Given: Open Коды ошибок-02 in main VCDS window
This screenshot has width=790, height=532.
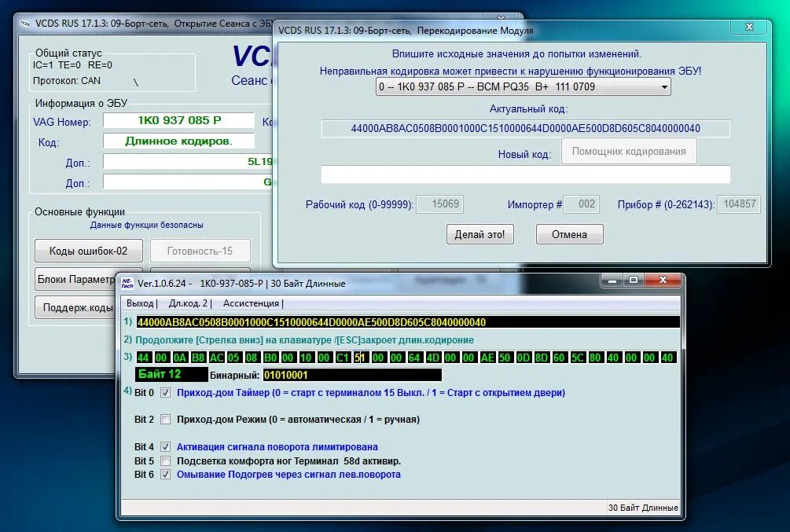Looking at the screenshot, I should [x=89, y=251].
